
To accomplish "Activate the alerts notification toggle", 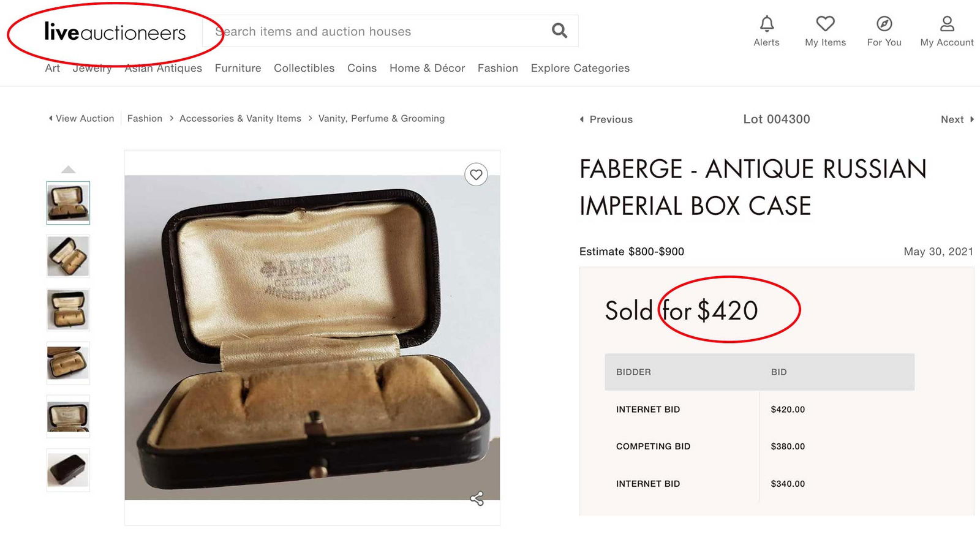I will (766, 23).
